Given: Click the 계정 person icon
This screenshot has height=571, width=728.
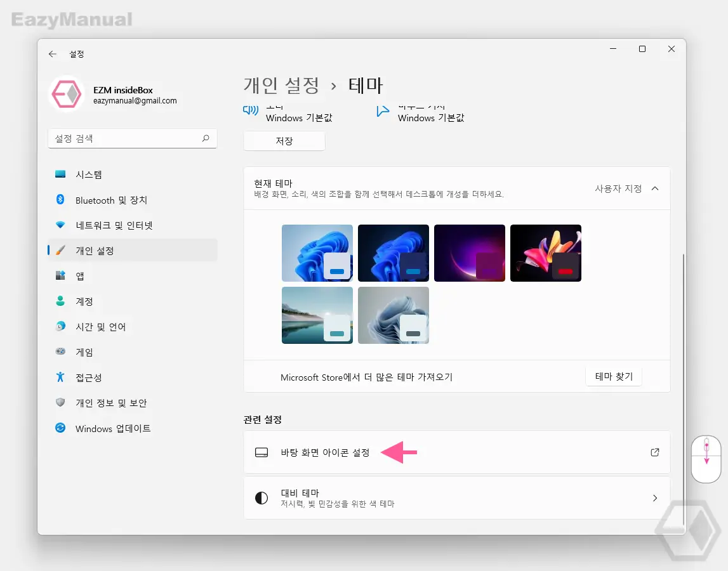Looking at the screenshot, I should coord(60,301).
